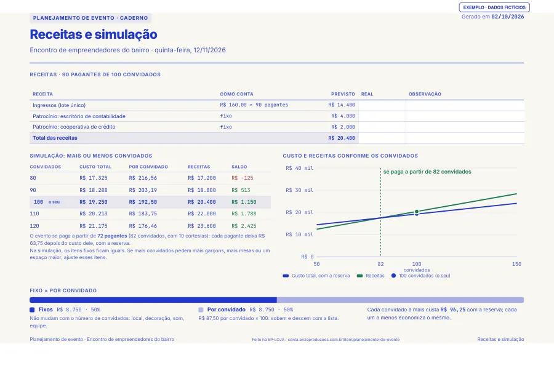Click the bold 'R$ 96,25' per-guest cost
554x392 pixels.
point(453,310)
